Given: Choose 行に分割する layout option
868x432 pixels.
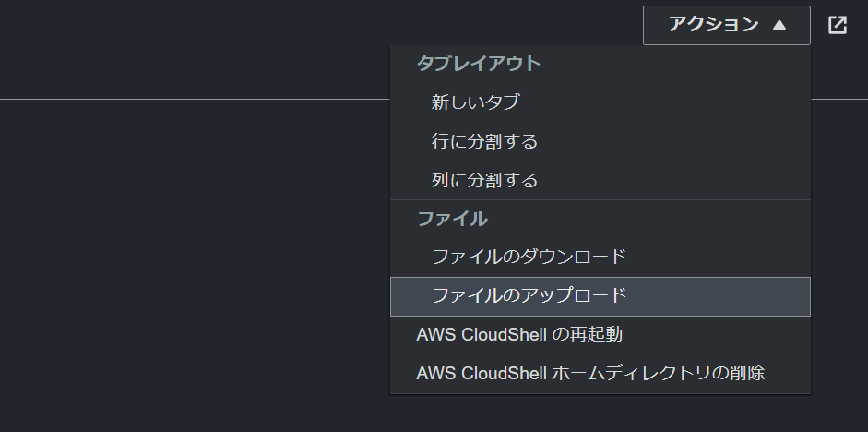Looking at the screenshot, I should 600,141.
